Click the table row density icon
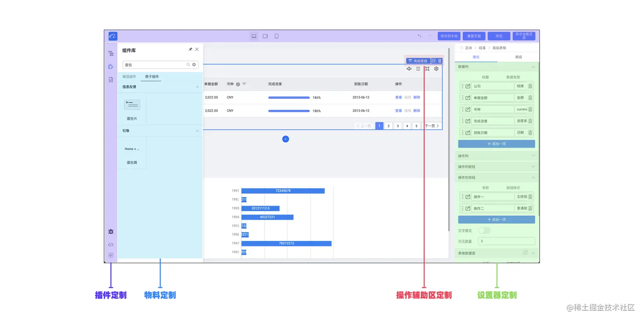This screenshot has height=321, width=644. pos(418,69)
